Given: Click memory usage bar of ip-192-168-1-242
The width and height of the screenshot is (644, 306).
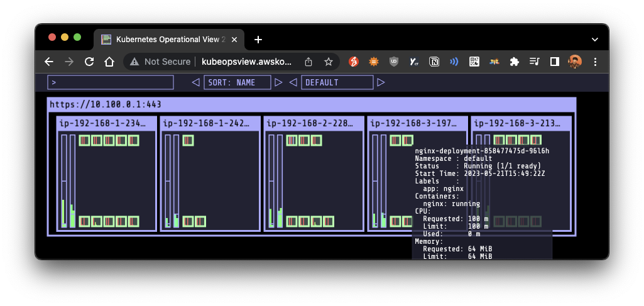Looking at the screenshot, I should click(176, 181).
